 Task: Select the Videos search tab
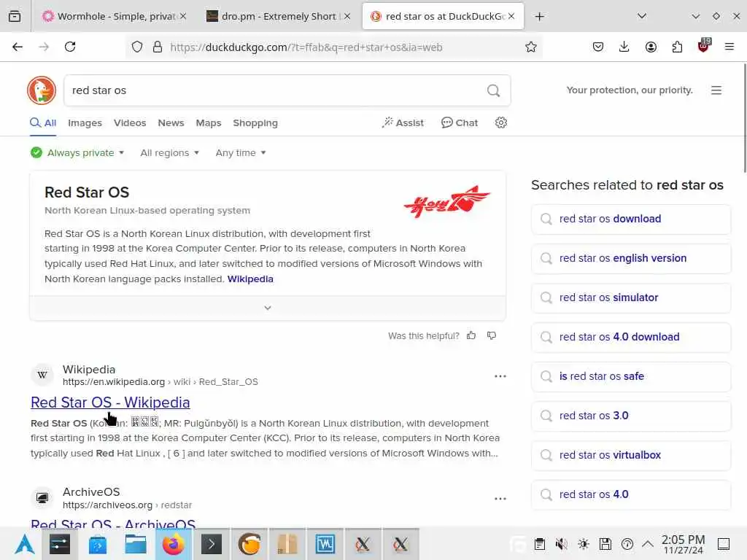pos(130,122)
